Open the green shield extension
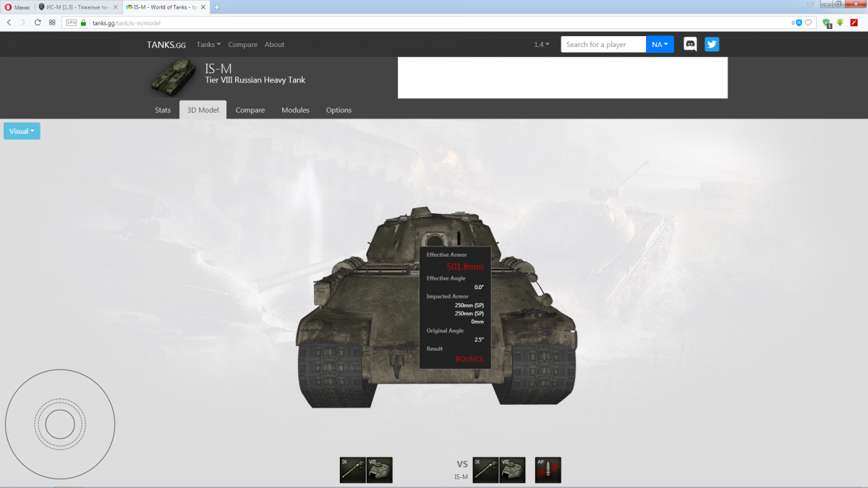868x488 pixels. (827, 22)
